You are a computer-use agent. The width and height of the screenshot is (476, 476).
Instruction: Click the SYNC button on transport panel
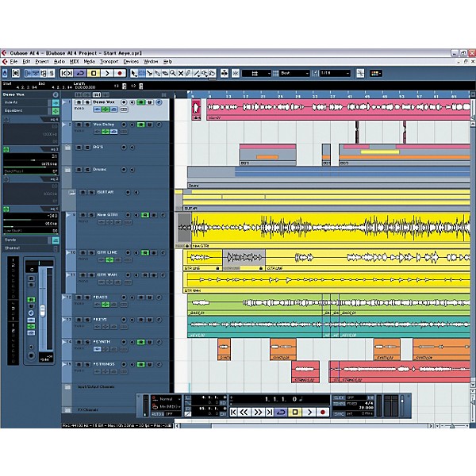point(339,414)
